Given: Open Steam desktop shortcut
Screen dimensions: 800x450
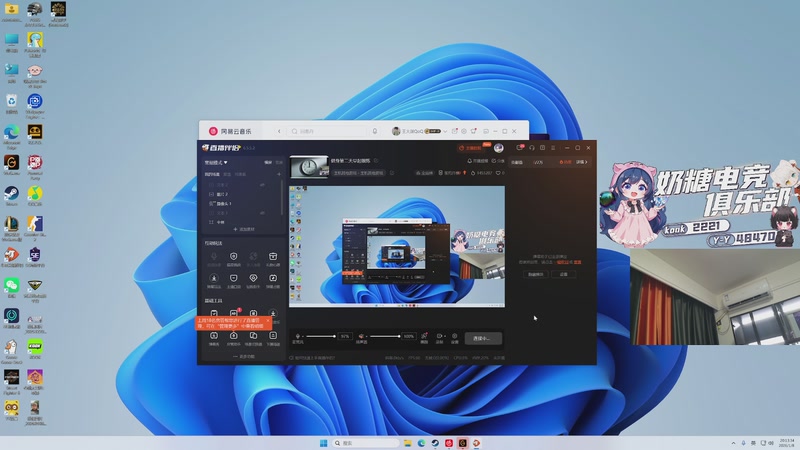Looking at the screenshot, I should tap(11, 195).
